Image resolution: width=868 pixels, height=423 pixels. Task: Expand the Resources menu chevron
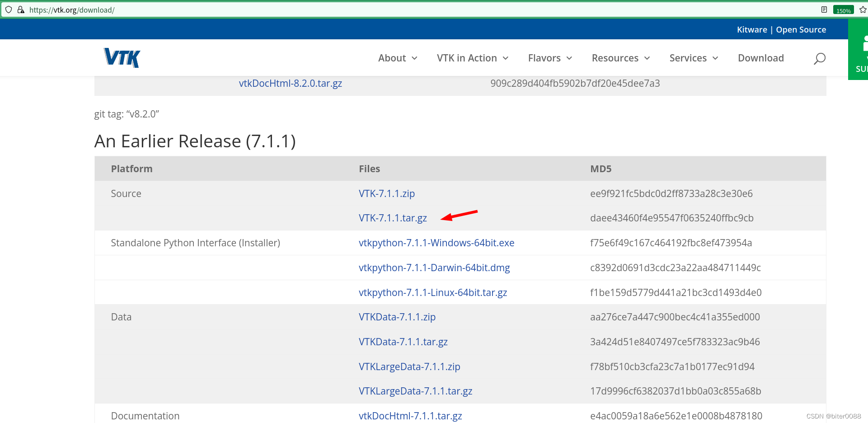(647, 58)
